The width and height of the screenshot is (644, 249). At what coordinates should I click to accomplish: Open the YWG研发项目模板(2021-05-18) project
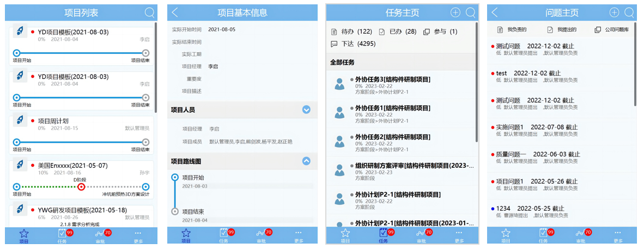tap(81, 216)
